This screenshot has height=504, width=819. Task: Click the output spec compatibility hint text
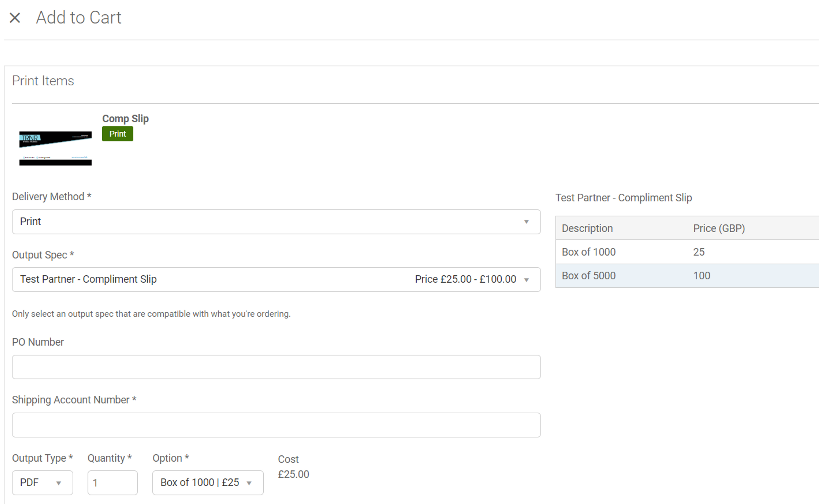(x=151, y=314)
